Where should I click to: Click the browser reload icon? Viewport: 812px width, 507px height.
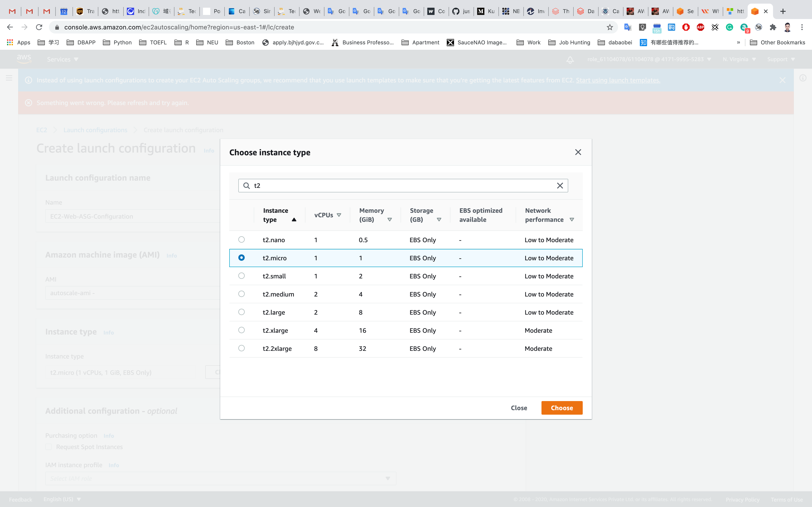[39, 27]
